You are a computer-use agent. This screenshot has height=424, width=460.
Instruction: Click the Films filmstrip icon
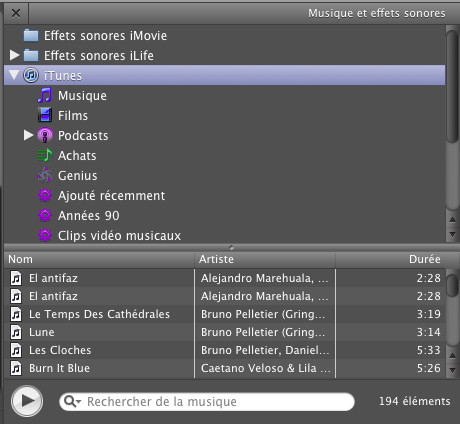point(45,115)
